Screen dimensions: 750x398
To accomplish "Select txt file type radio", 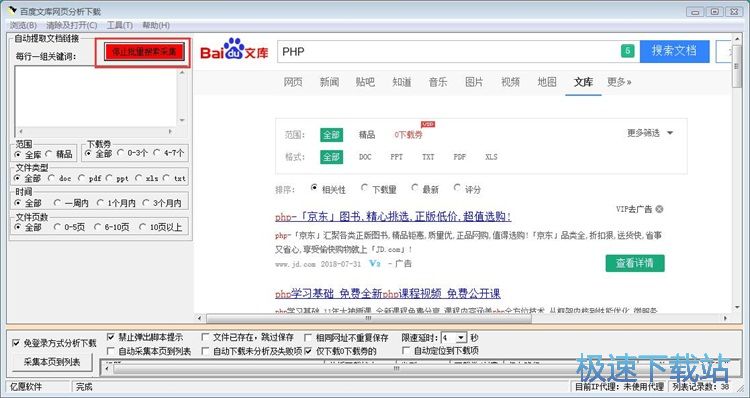I will [x=174, y=178].
